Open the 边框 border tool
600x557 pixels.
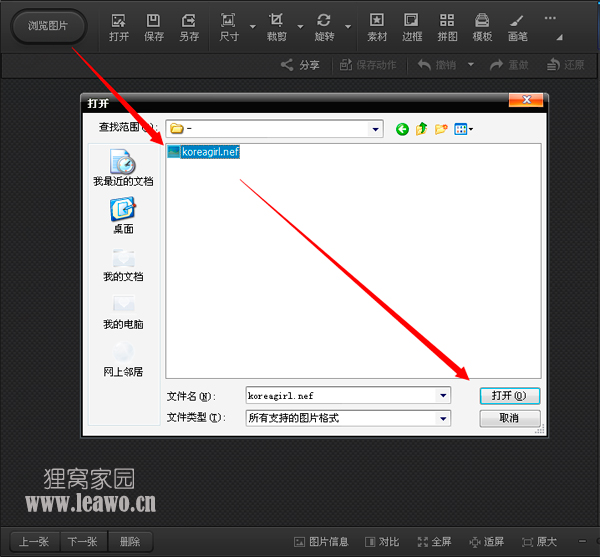coord(412,28)
